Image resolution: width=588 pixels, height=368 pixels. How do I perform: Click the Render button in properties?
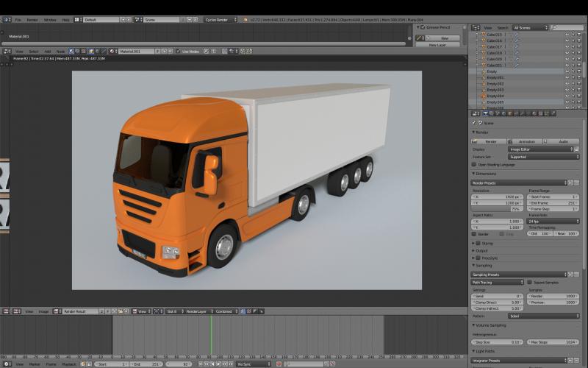[489, 141]
